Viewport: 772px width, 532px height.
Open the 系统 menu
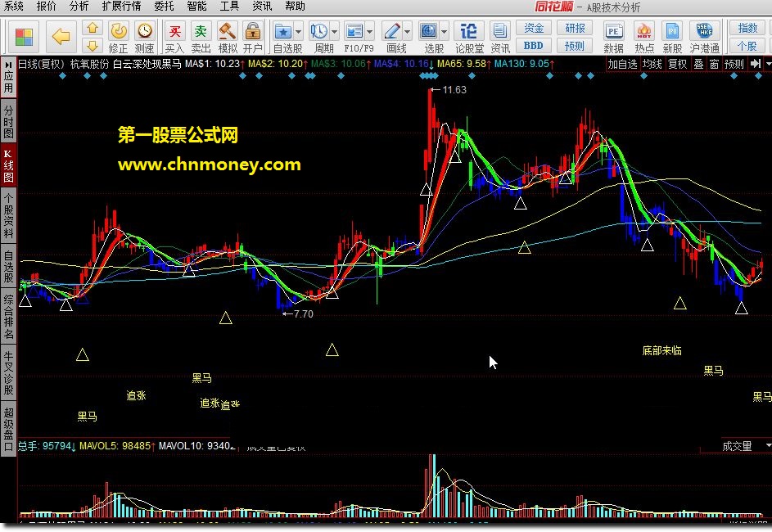click(13, 6)
